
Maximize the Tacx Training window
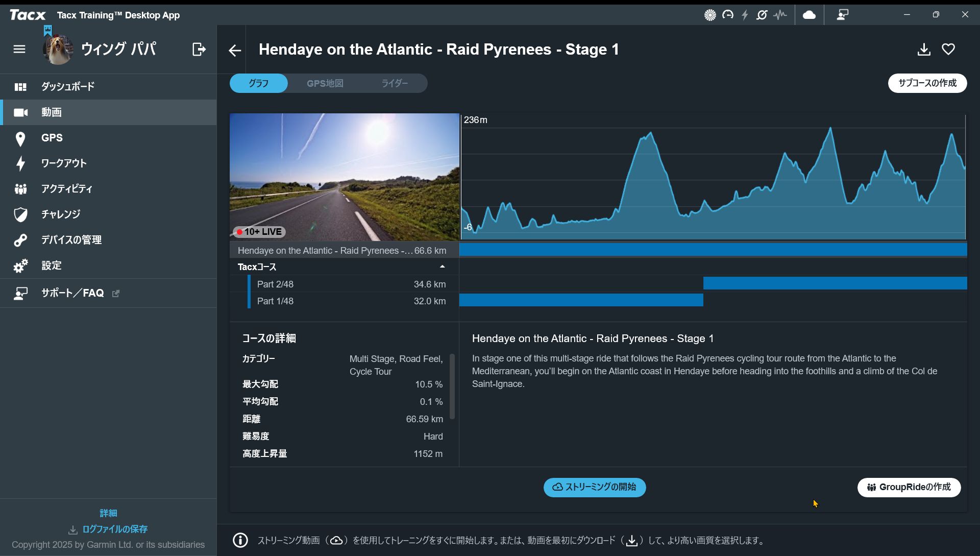[936, 15]
